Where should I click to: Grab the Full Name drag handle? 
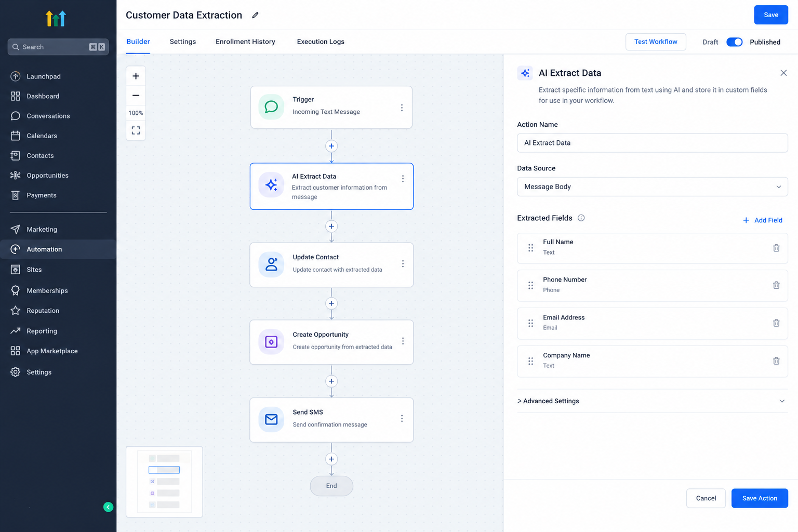point(530,248)
